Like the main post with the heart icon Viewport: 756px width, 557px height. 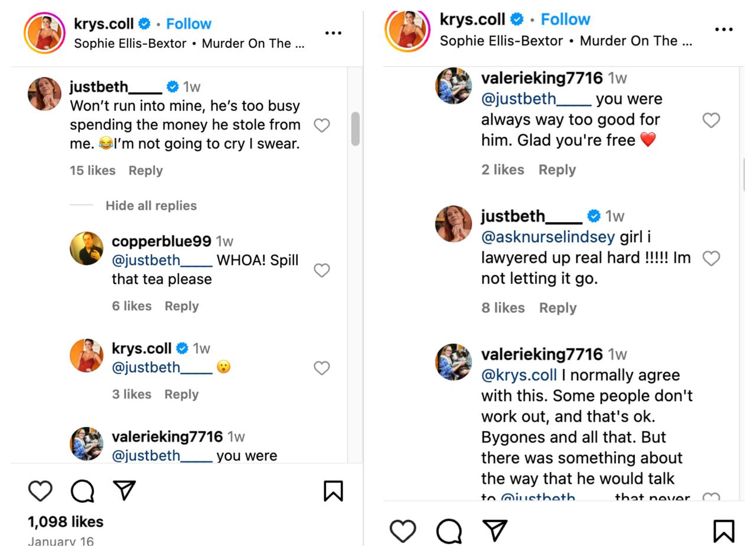[x=40, y=490]
